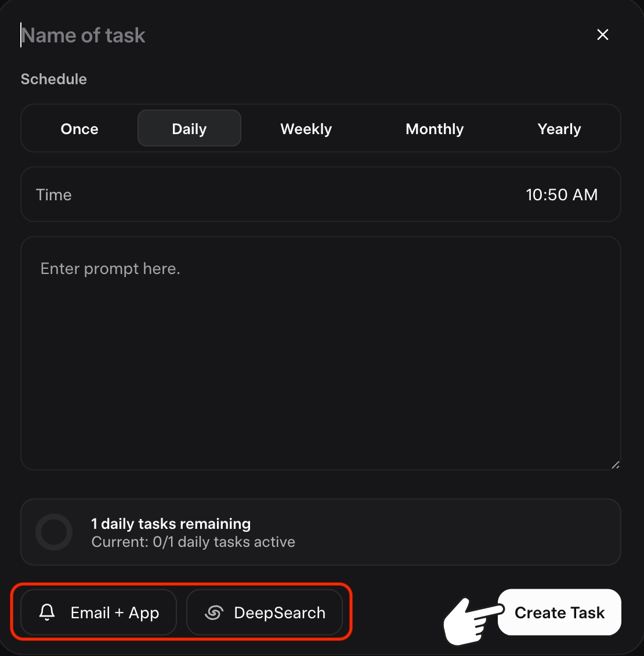Image resolution: width=644 pixels, height=656 pixels.
Task: Click the Current 0/1 daily tasks active text
Action: (193, 542)
